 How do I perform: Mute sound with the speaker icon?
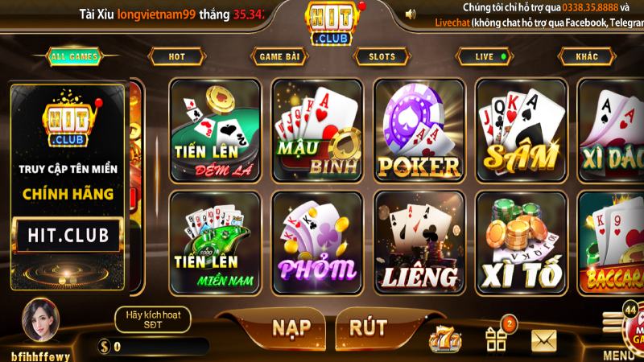pyautogui.click(x=410, y=14)
